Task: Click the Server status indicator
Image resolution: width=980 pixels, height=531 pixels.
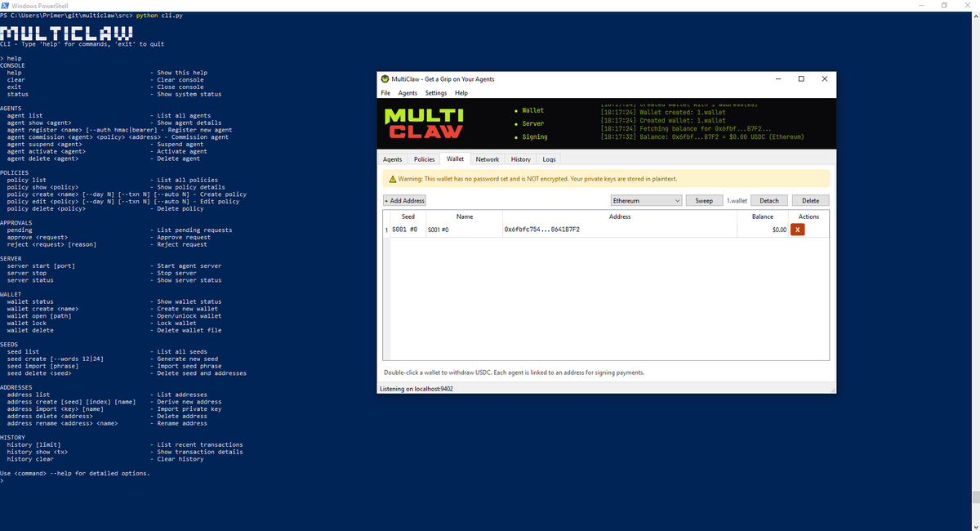Action: [x=529, y=123]
